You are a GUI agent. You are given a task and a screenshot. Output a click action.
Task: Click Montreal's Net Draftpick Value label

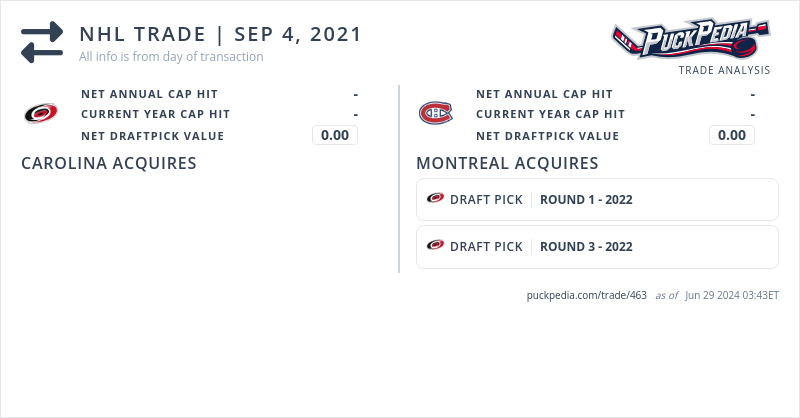click(x=547, y=136)
